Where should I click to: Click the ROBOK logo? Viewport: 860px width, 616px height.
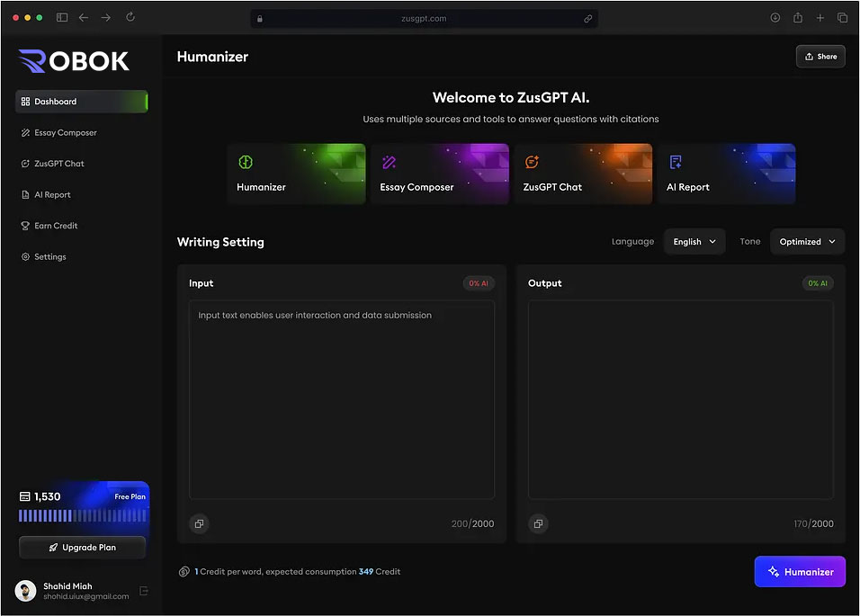tap(74, 60)
